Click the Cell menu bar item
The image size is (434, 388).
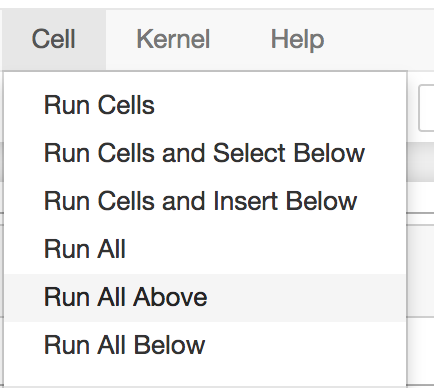54,39
